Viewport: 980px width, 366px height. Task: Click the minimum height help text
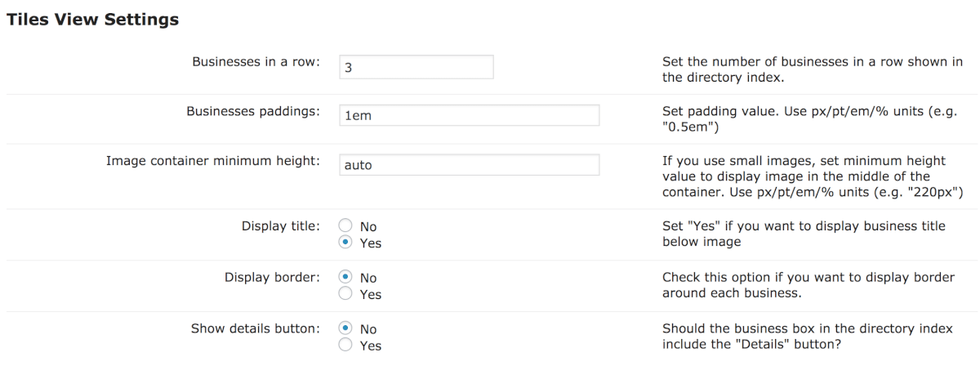point(813,176)
